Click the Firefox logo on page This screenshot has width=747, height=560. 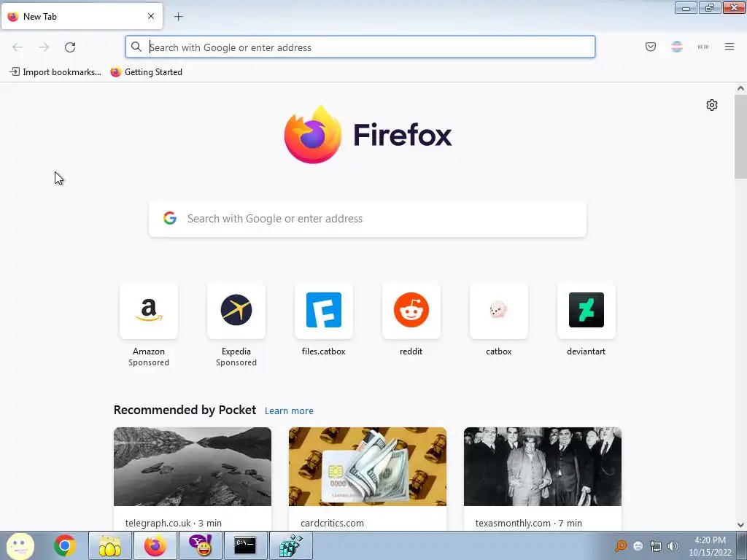pyautogui.click(x=313, y=135)
